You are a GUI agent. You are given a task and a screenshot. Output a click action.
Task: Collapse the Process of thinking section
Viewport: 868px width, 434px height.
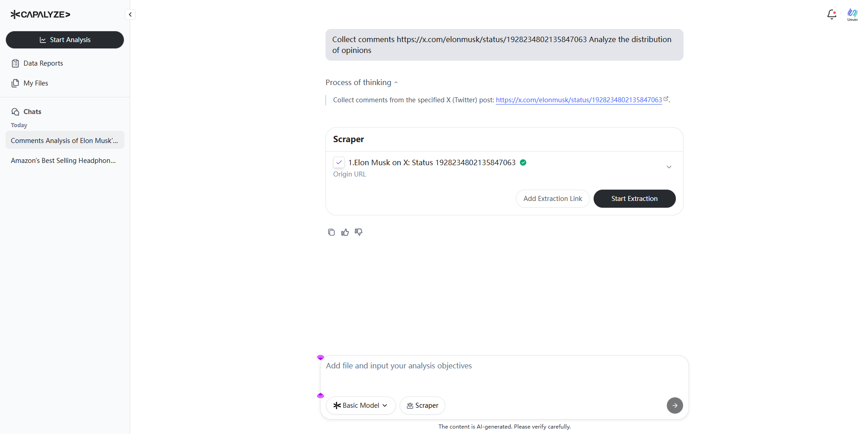(362, 82)
